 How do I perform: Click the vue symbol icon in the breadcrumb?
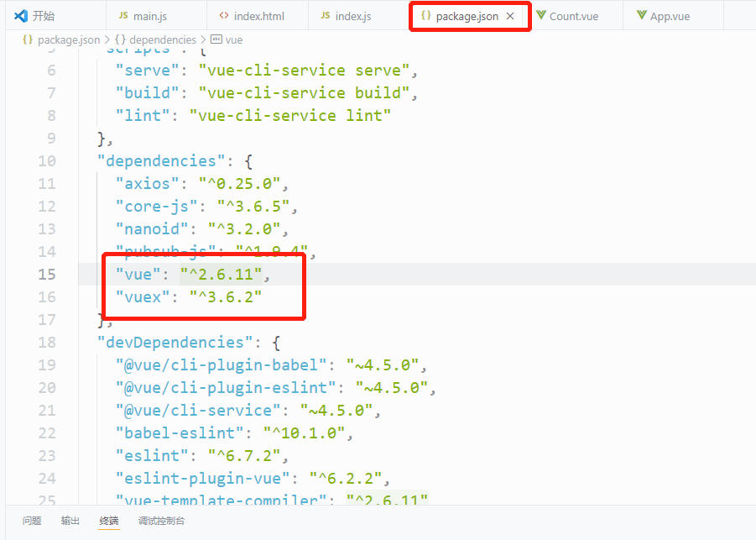click(215, 39)
